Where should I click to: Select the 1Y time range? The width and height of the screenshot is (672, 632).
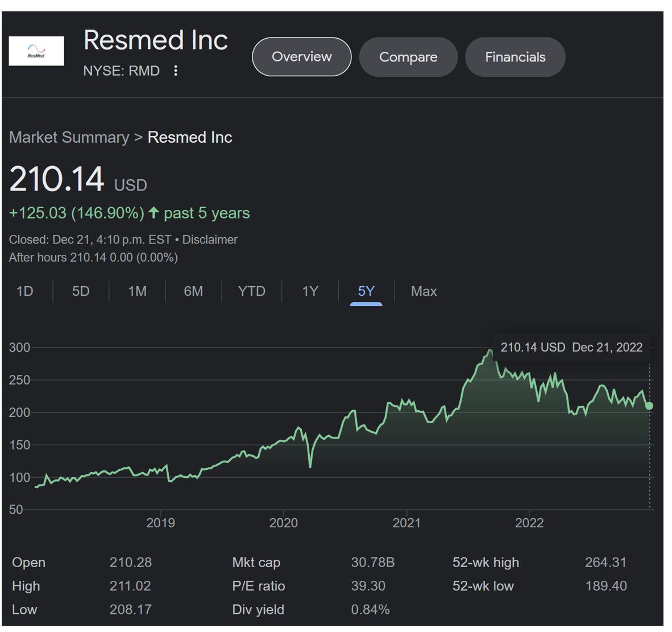[310, 291]
